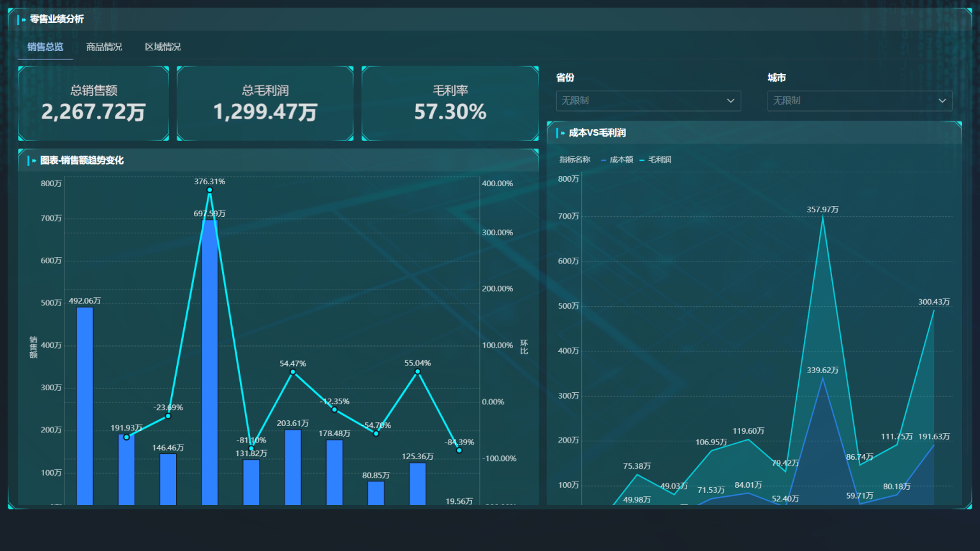
Task: Select the 销售总览 tab
Action: (45, 47)
